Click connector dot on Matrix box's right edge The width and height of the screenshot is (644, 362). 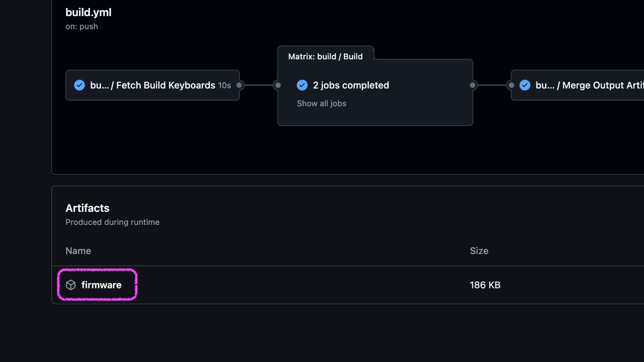tap(473, 85)
